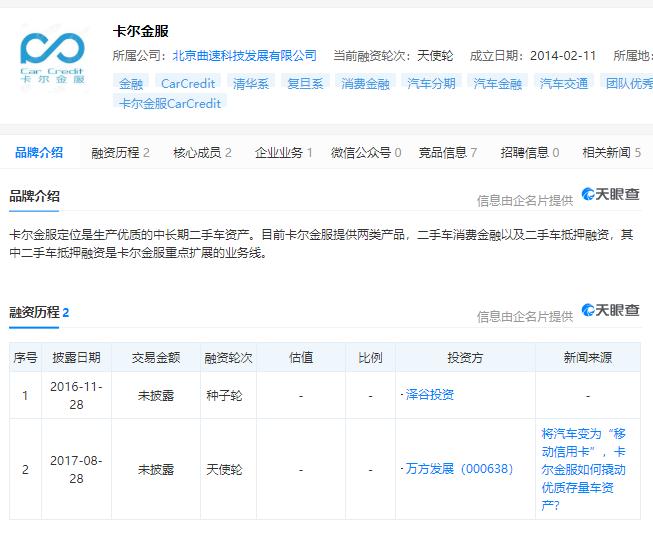653x544 pixels.
Task: Select the 金融 tag
Action: [x=131, y=83]
